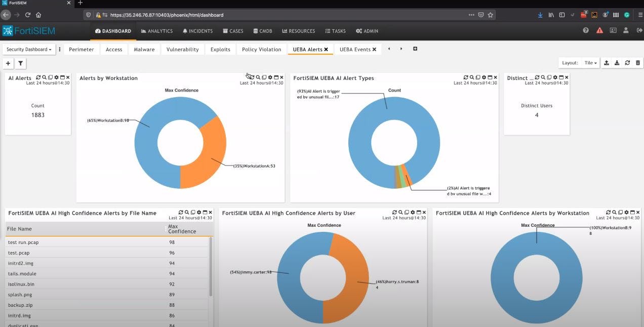The width and height of the screenshot is (644, 327).
Task: Open the page actions three-dot menu in address bar
Action: pos(471,15)
